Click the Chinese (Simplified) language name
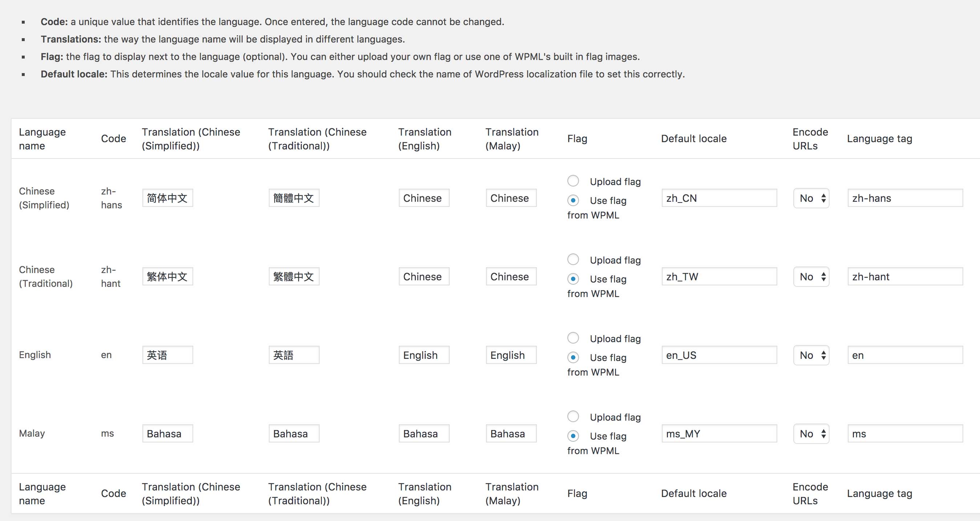The width and height of the screenshot is (980, 521). [x=44, y=198]
